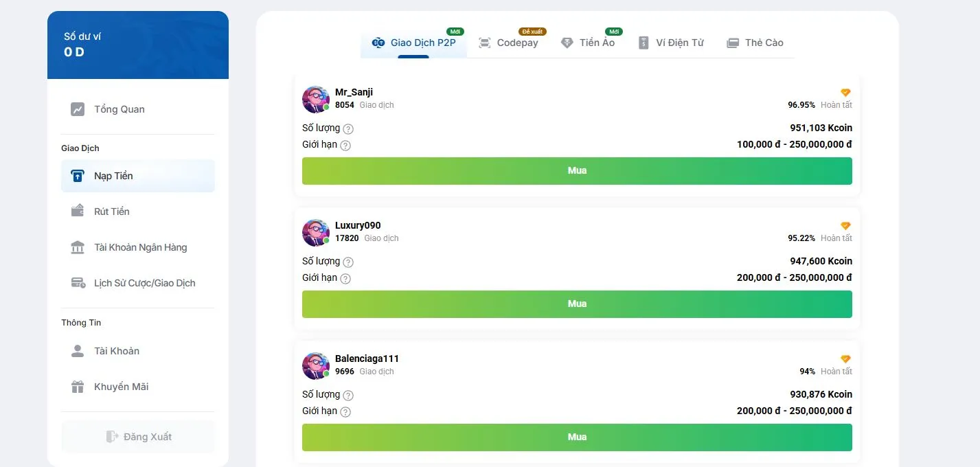
Task: Click the Tài Khoản person icon
Action: 78,351
